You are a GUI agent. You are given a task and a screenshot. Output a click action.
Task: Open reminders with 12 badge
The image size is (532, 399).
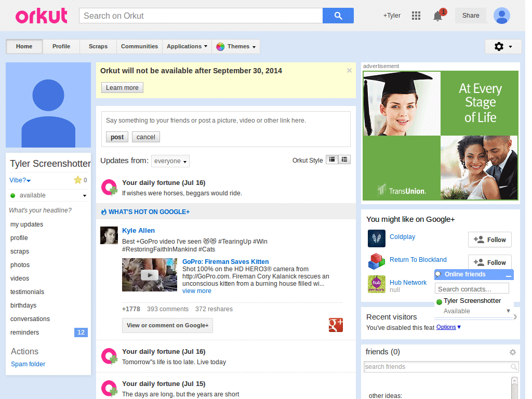48,332
